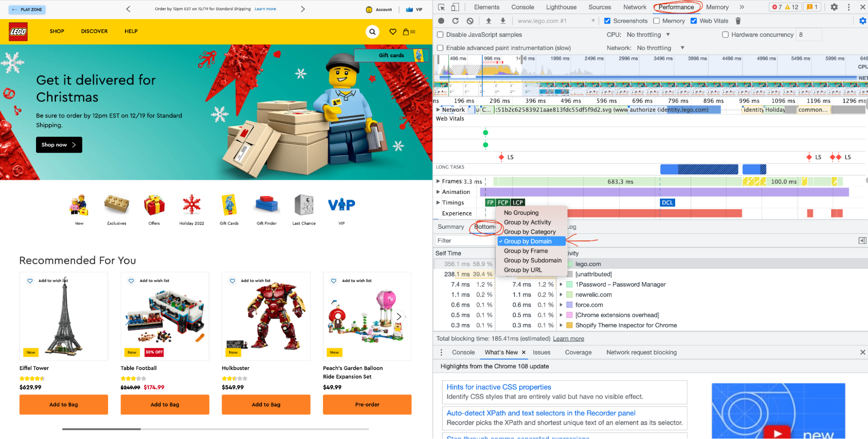Expand the Network track
The height and width of the screenshot is (439, 868).
[x=438, y=110]
